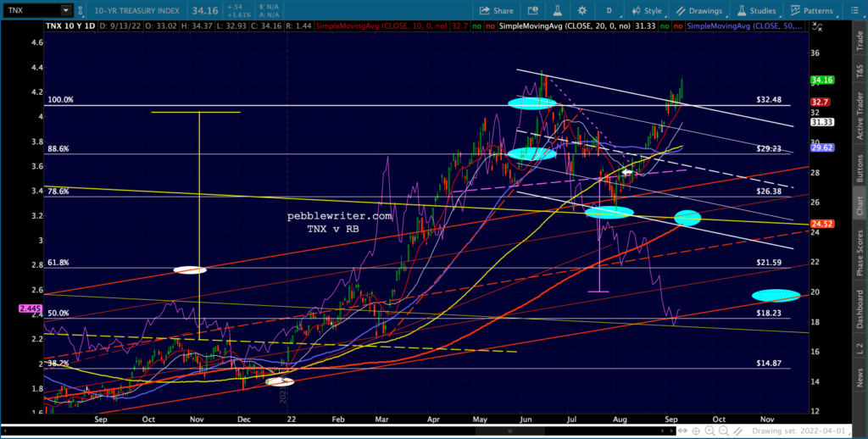The image size is (868, 439).
Task: Click the $18.23 Fibonacci price label
Action: coord(768,313)
